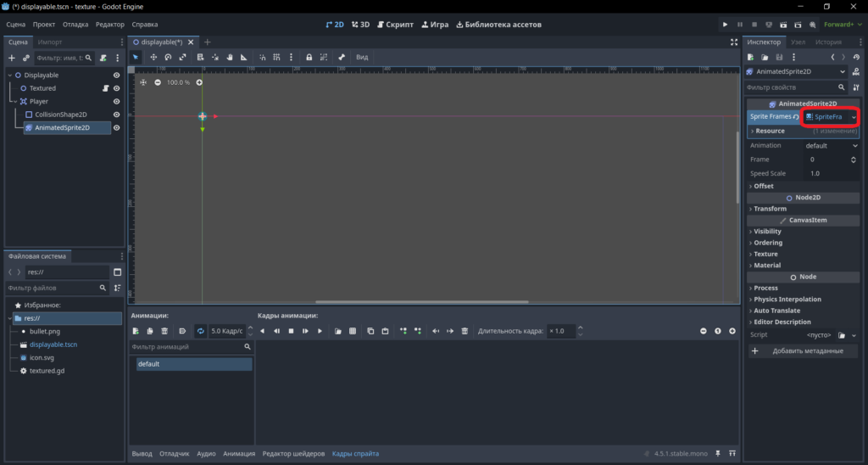
Task: Open the Вид view menu button
Action: click(362, 57)
